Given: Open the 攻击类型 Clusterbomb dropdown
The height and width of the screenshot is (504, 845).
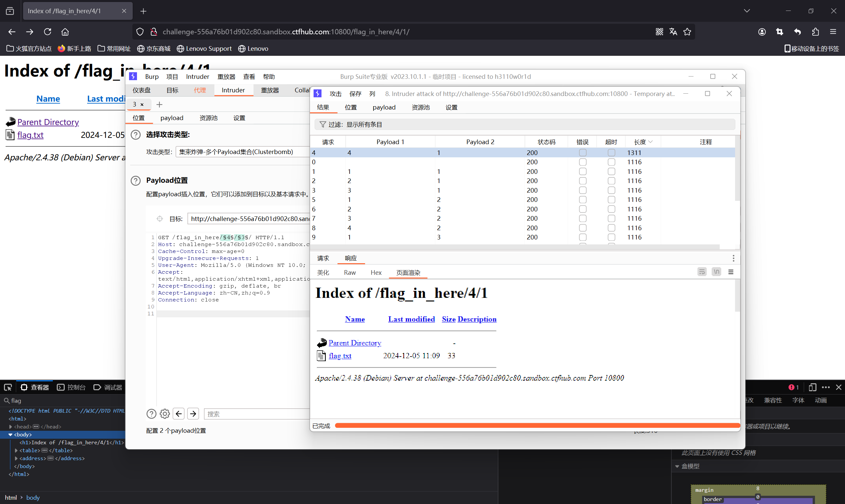Looking at the screenshot, I should [242, 152].
